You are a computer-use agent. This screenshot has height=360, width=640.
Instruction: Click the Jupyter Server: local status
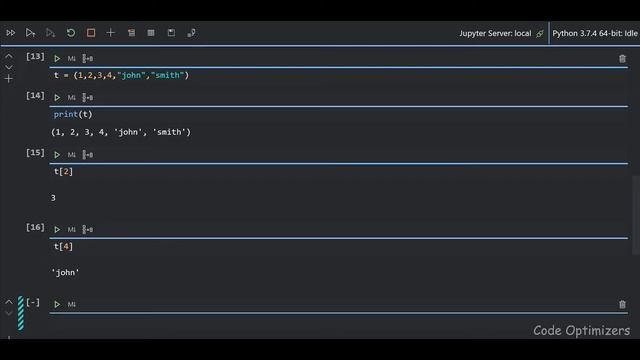pos(495,33)
